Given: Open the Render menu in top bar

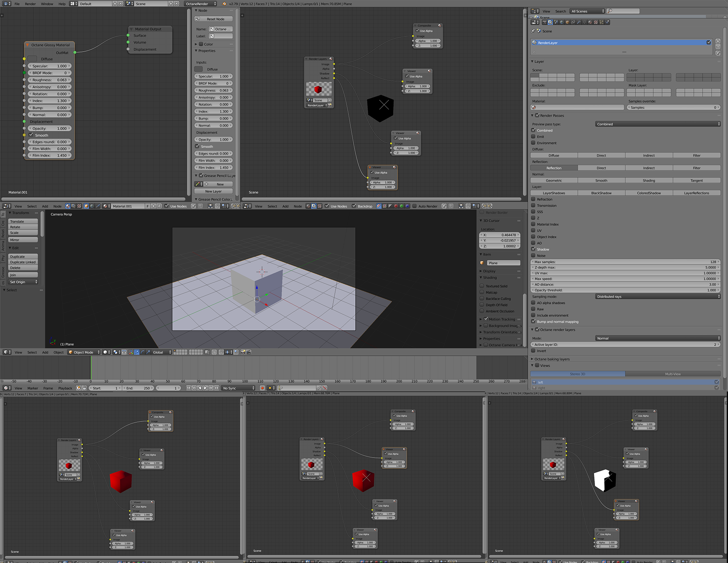Looking at the screenshot, I should [30, 4].
